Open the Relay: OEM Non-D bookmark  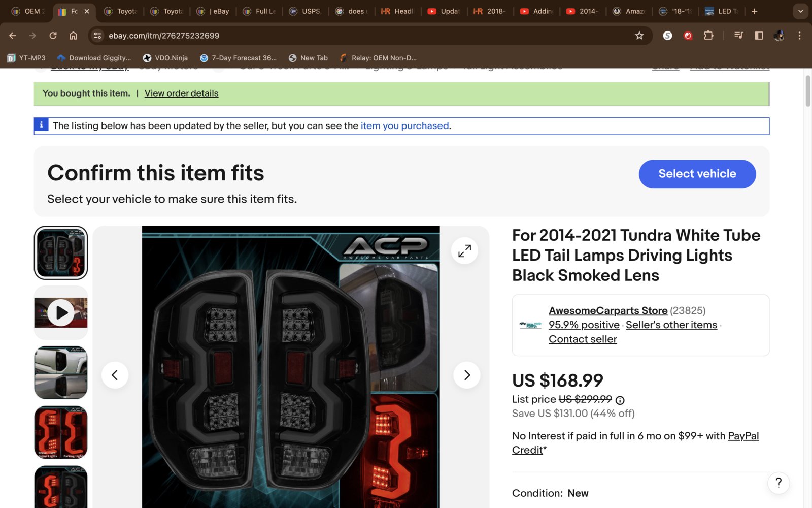pyautogui.click(x=378, y=58)
